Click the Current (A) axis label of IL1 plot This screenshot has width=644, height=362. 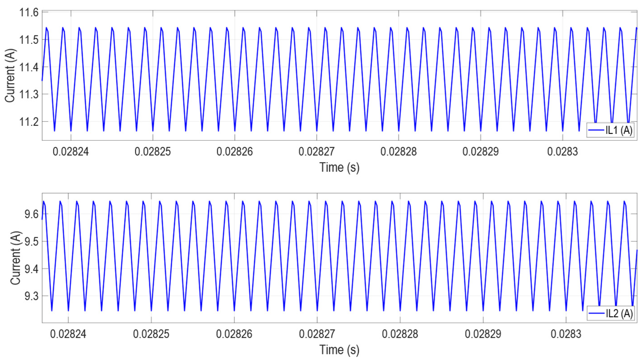[10, 76]
